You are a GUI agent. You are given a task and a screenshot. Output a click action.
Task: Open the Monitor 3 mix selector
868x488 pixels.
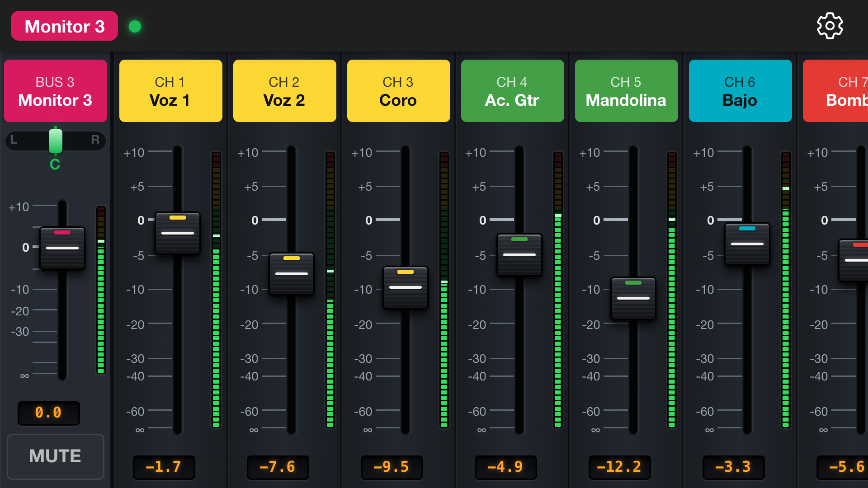pyautogui.click(x=64, y=26)
